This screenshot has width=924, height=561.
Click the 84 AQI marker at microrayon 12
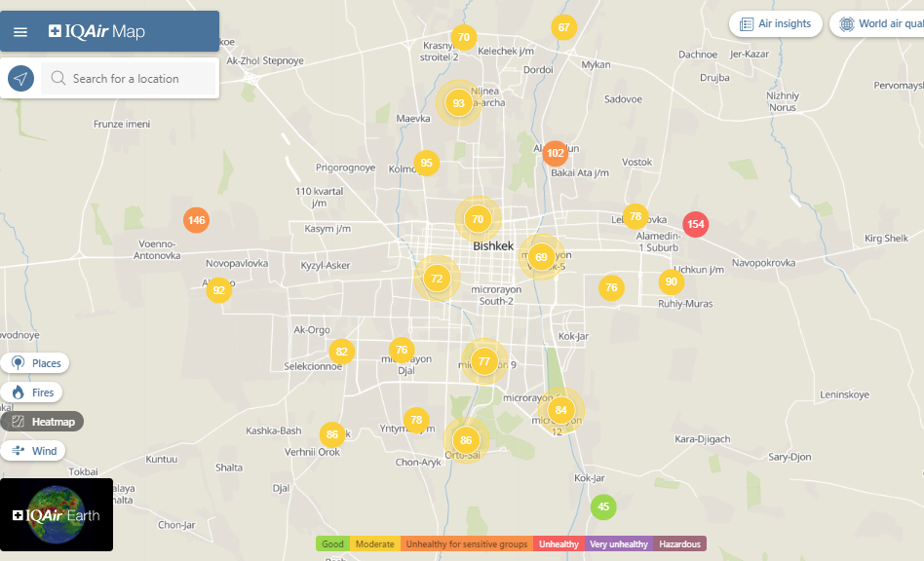coord(560,410)
